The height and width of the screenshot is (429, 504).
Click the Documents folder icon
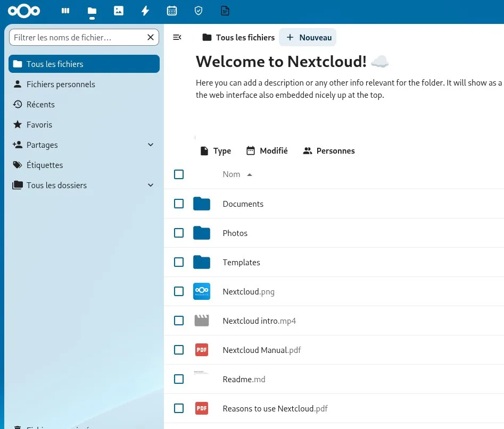click(202, 204)
